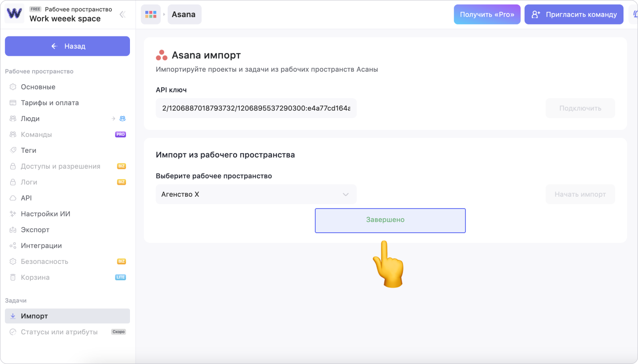
Task: Collapse the sidebar with double chevron icon
Action: pos(123,14)
